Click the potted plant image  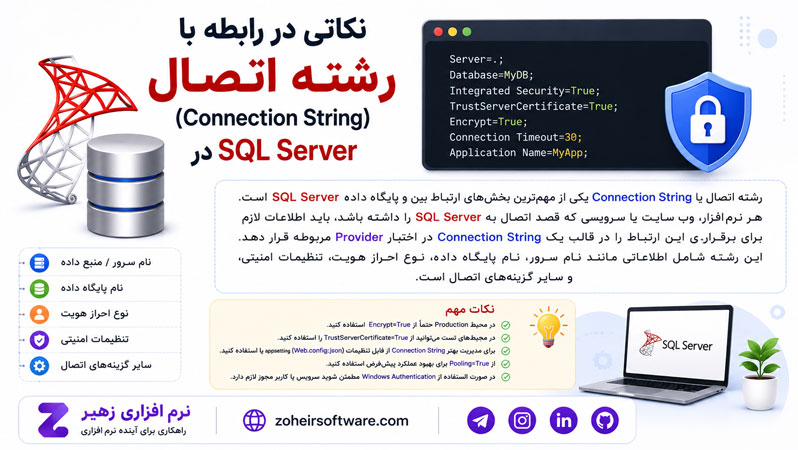click(759, 373)
